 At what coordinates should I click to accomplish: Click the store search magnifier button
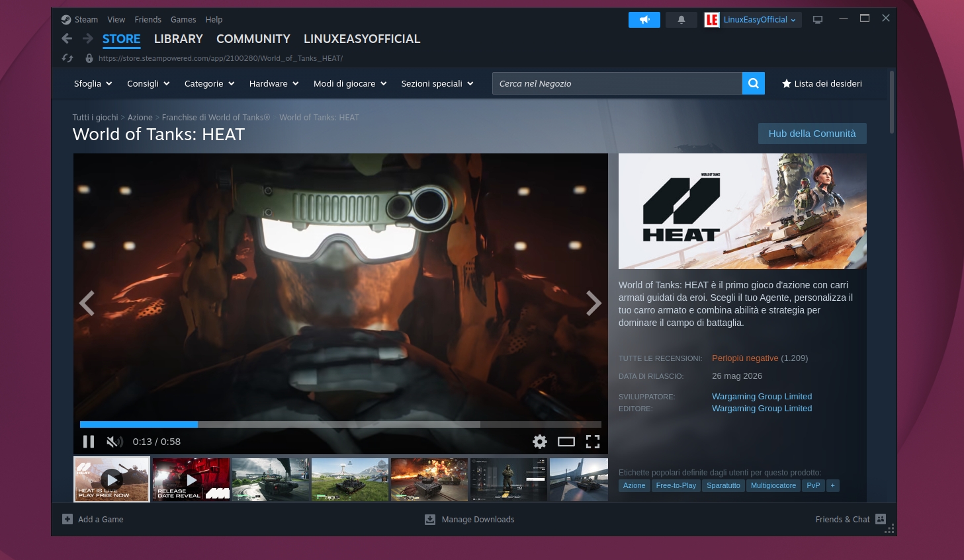click(754, 83)
